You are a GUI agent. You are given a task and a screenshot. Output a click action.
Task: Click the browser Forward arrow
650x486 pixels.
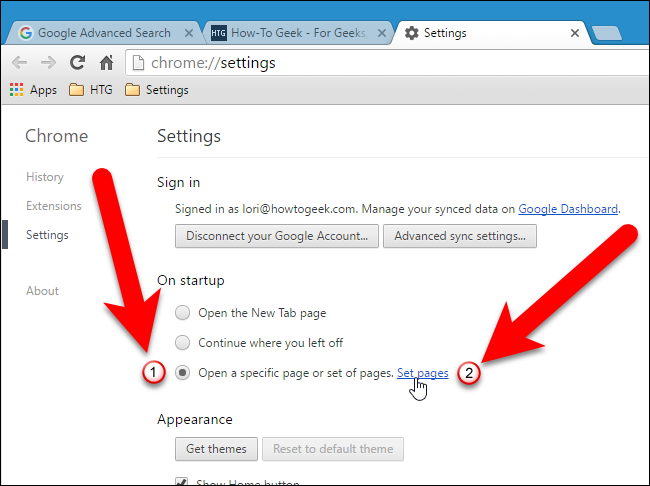click(x=49, y=63)
